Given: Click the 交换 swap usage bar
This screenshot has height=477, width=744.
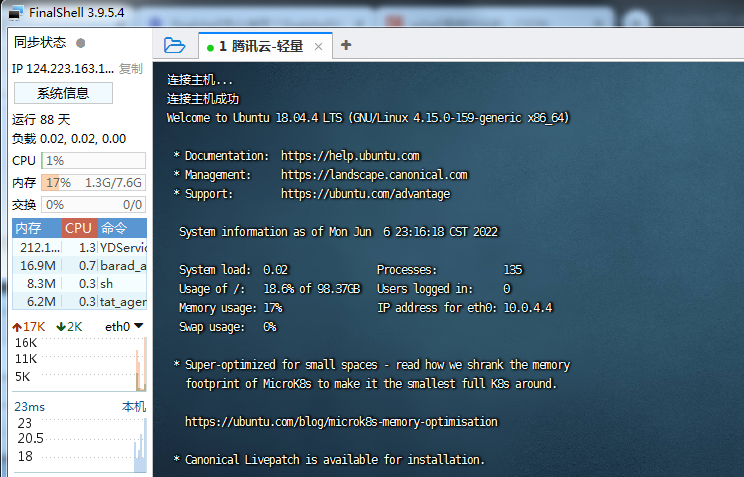Looking at the screenshot, I should [93, 205].
